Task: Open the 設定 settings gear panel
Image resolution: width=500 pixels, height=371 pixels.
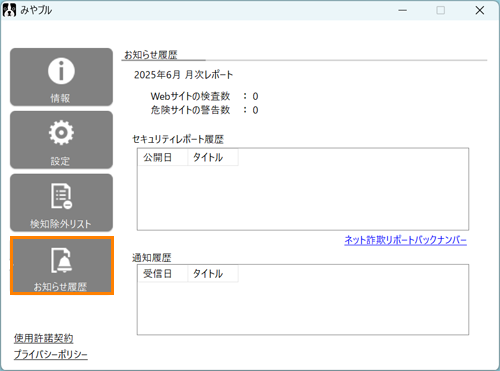Action: click(x=61, y=140)
